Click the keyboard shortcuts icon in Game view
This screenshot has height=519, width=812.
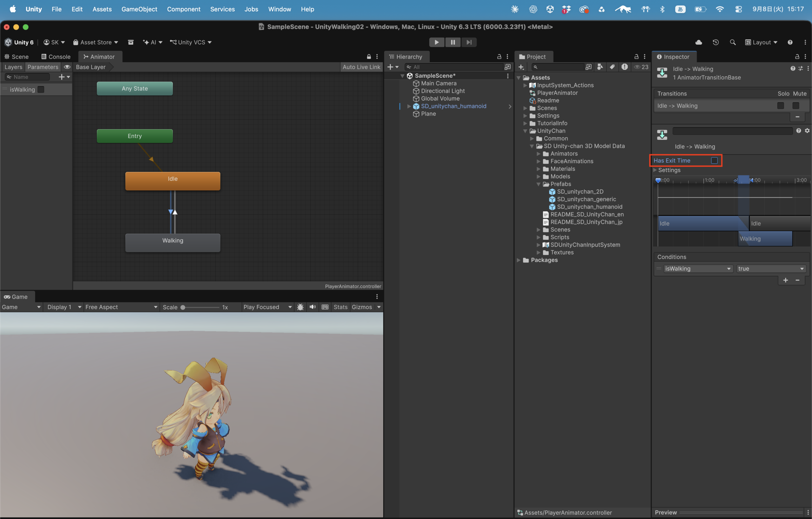(x=325, y=307)
